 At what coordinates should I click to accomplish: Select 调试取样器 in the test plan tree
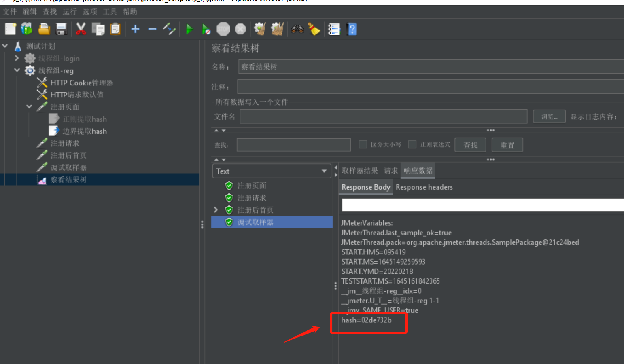coord(68,167)
